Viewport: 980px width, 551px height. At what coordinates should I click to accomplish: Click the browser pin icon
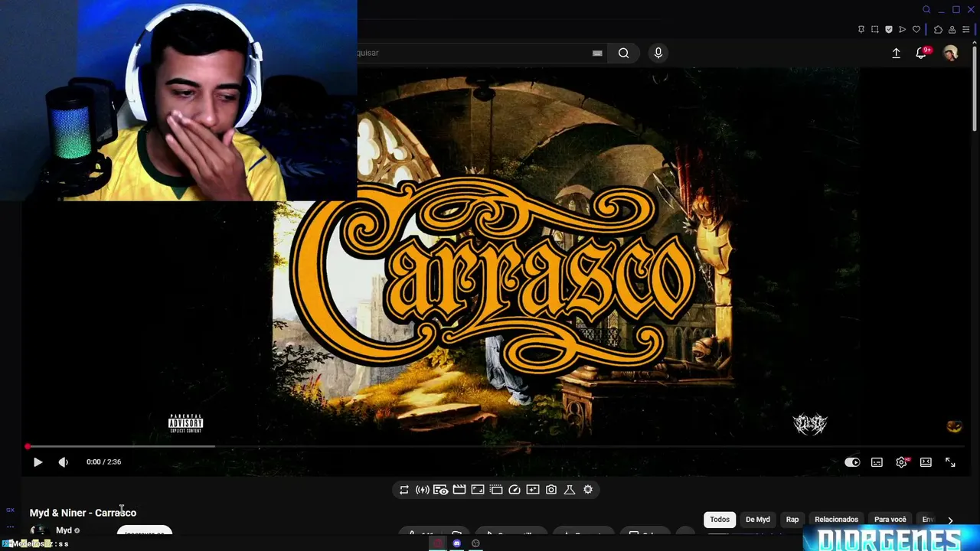(x=861, y=29)
